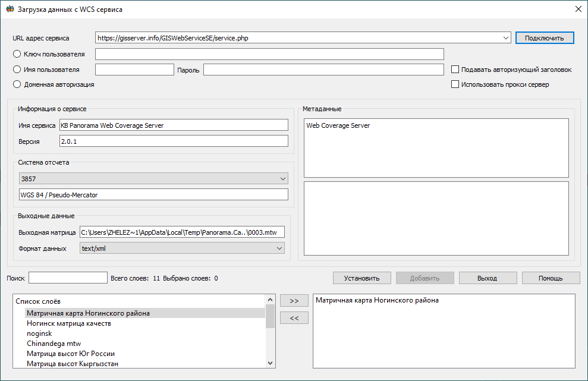Click the Выход exit button
This screenshot has width=588, height=381.
(x=487, y=278)
